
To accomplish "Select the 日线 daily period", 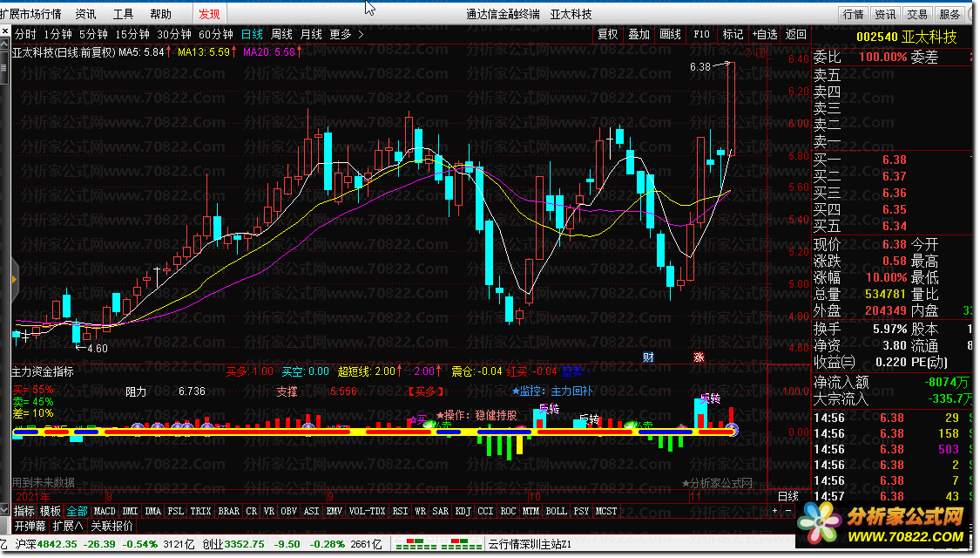I will click(252, 34).
